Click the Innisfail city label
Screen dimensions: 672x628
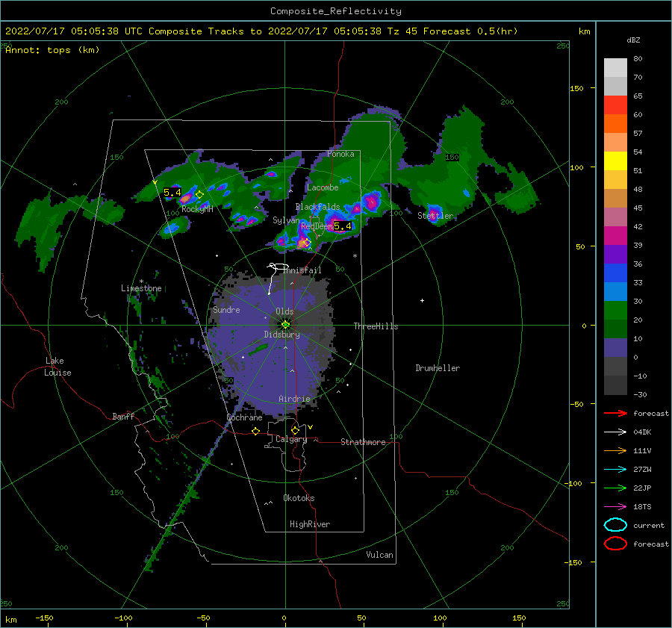tap(302, 270)
